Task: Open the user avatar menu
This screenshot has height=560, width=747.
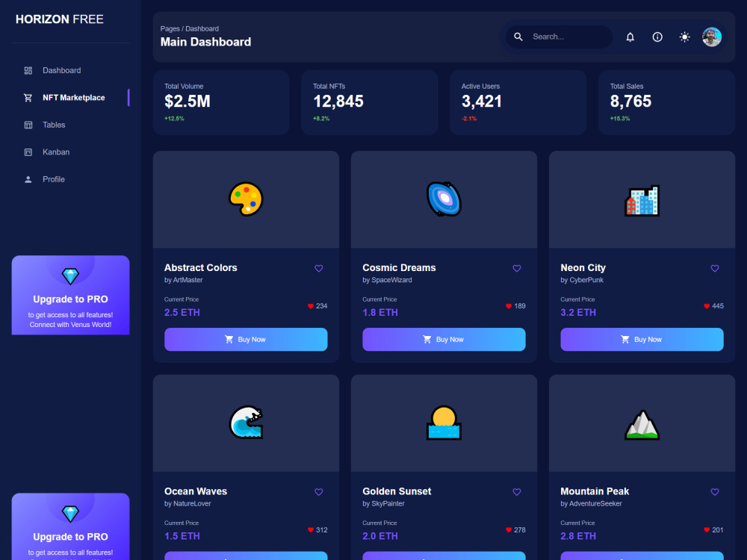Action: click(711, 37)
